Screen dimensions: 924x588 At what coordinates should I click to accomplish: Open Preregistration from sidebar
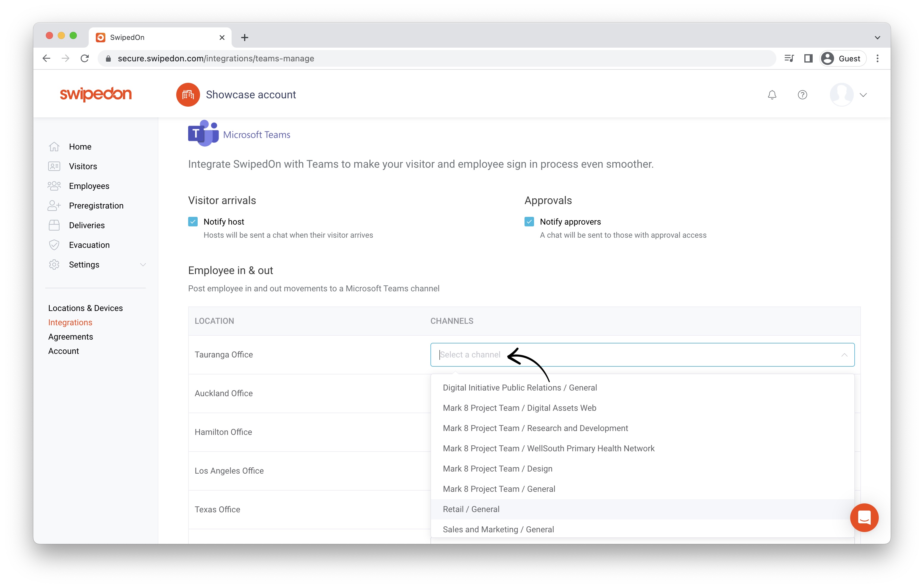pyautogui.click(x=96, y=206)
